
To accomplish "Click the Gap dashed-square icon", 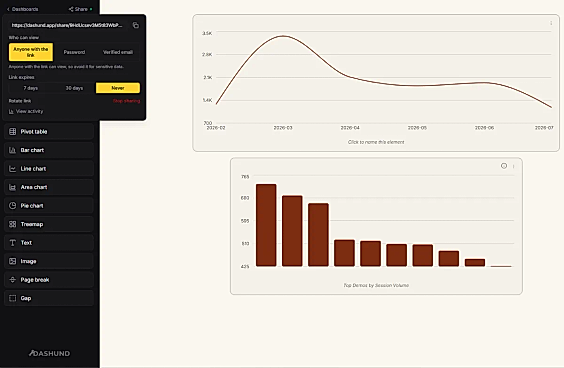I will point(13,298).
